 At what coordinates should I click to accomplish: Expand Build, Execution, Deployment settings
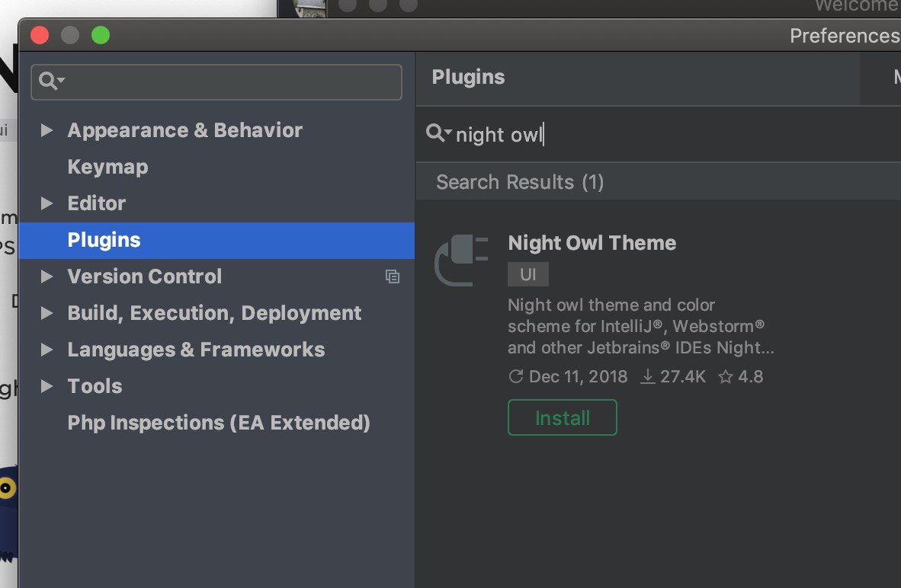point(46,313)
